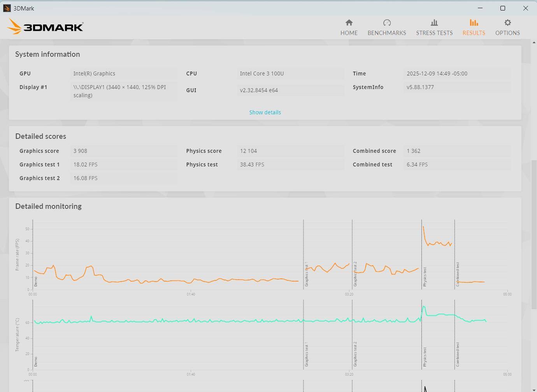Image resolution: width=537 pixels, height=392 pixels.
Task: Click the Physics test marker in FPS chart
Action: coord(425,276)
